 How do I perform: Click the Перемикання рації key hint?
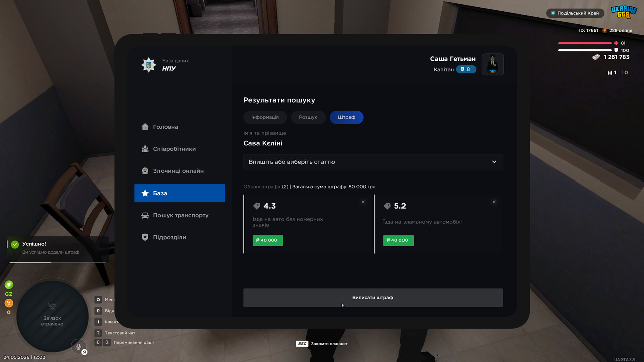click(x=124, y=343)
